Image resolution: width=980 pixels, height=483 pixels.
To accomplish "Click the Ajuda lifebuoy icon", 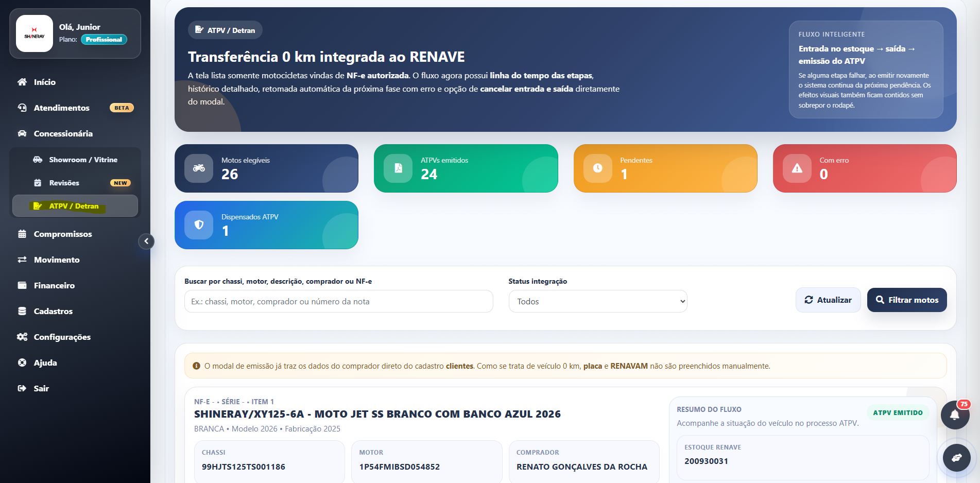I will 22,363.
